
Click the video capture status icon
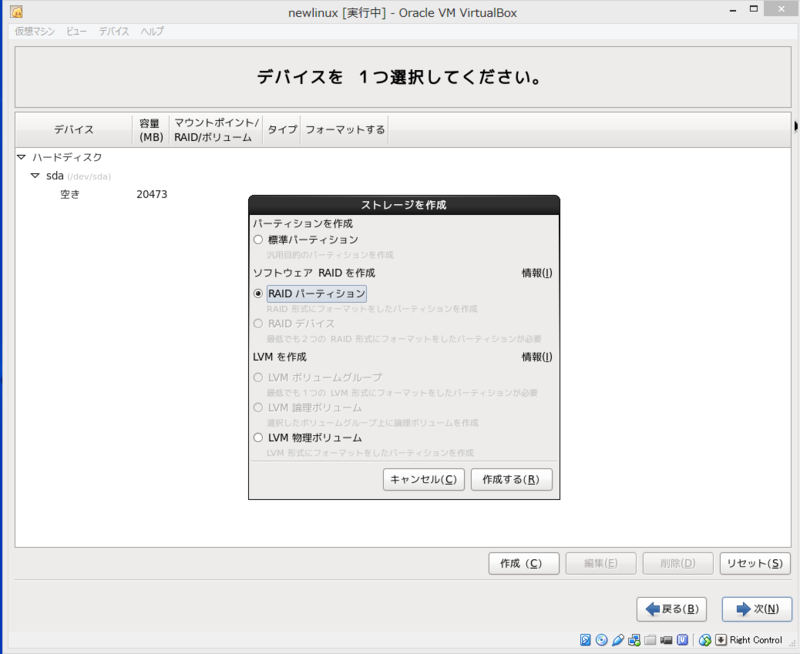(x=666, y=640)
